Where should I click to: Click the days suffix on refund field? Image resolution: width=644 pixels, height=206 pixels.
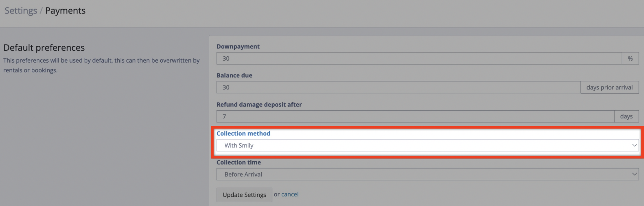(x=626, y=117)
